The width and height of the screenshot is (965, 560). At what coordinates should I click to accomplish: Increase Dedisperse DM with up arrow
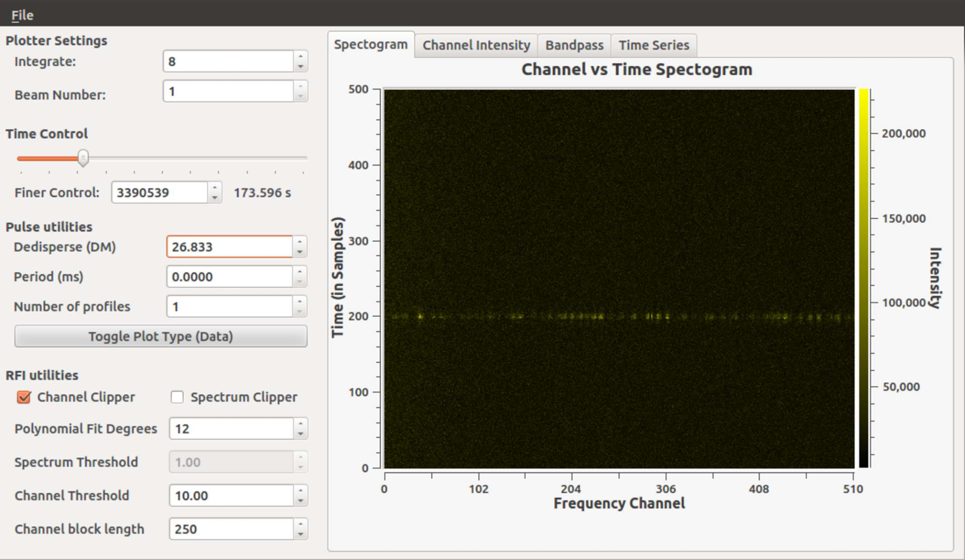pyautogui.click(x=300, y=242)
